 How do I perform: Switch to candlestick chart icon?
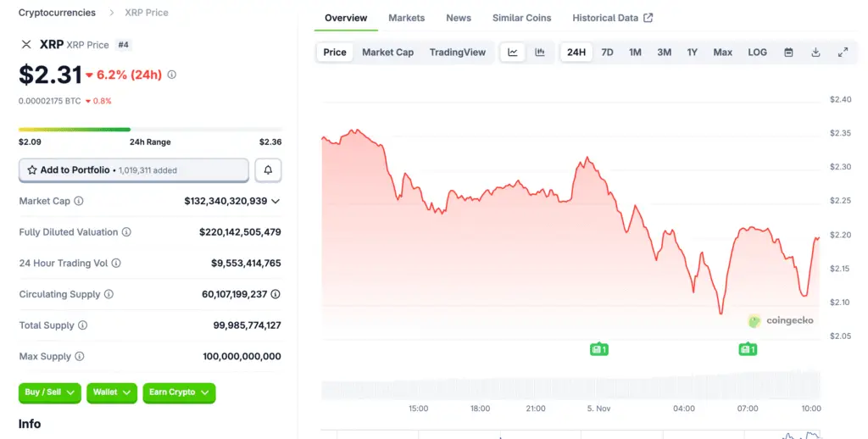pos(540,53)
